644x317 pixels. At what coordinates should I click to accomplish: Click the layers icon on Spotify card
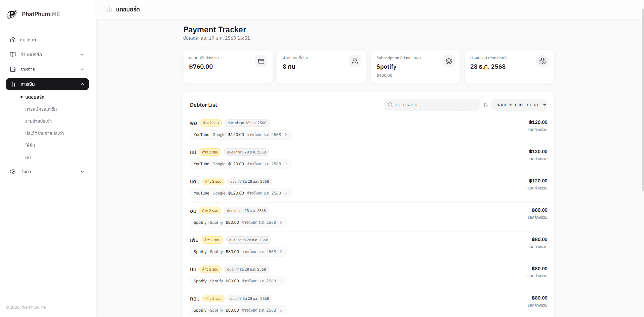[x=449, y=61]
